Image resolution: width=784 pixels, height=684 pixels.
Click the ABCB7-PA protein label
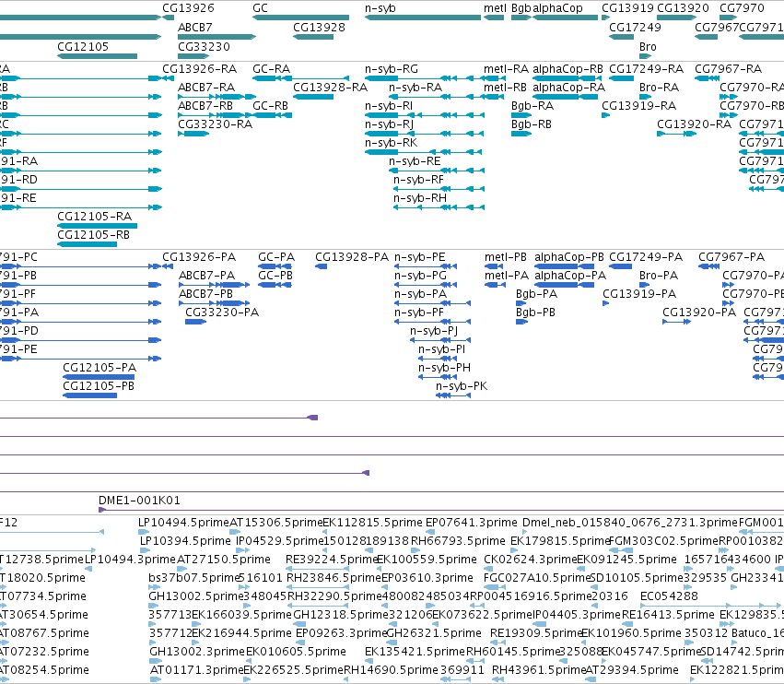pos(207,276)
